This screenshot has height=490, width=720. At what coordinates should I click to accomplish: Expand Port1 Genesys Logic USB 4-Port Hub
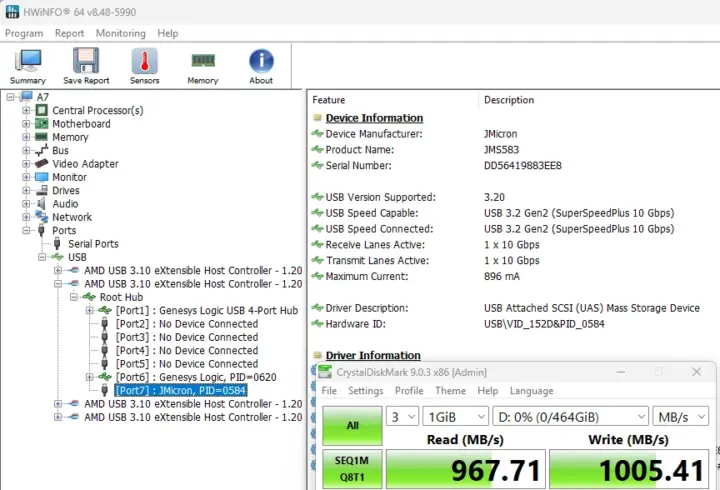(x=90, y=310)
